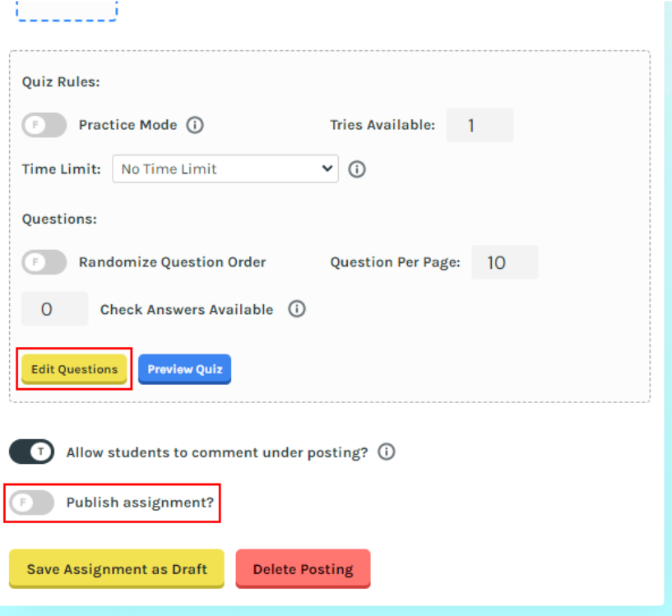Select the Check Answers Available number field
The image size is (672, 616).
pos(54,309)
